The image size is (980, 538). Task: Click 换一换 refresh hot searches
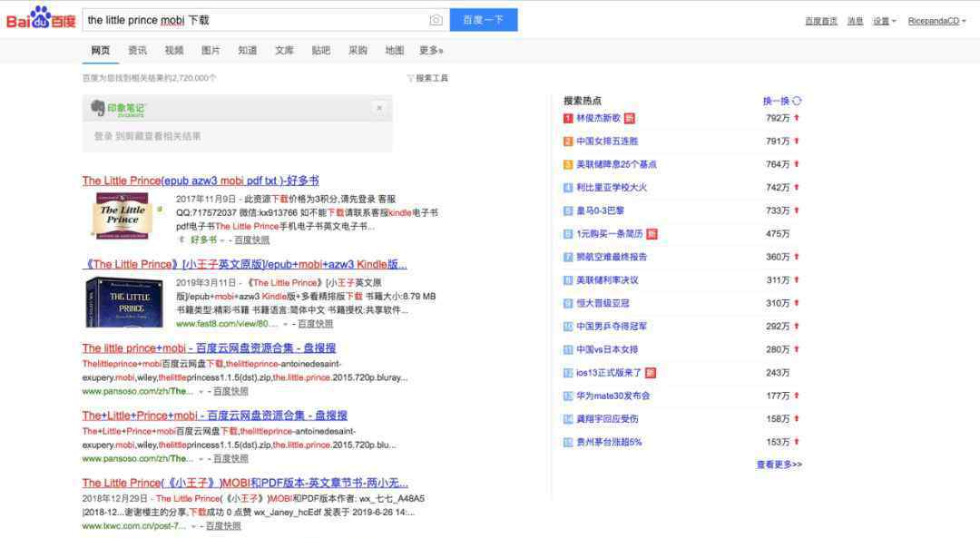[x=776, y=101]
